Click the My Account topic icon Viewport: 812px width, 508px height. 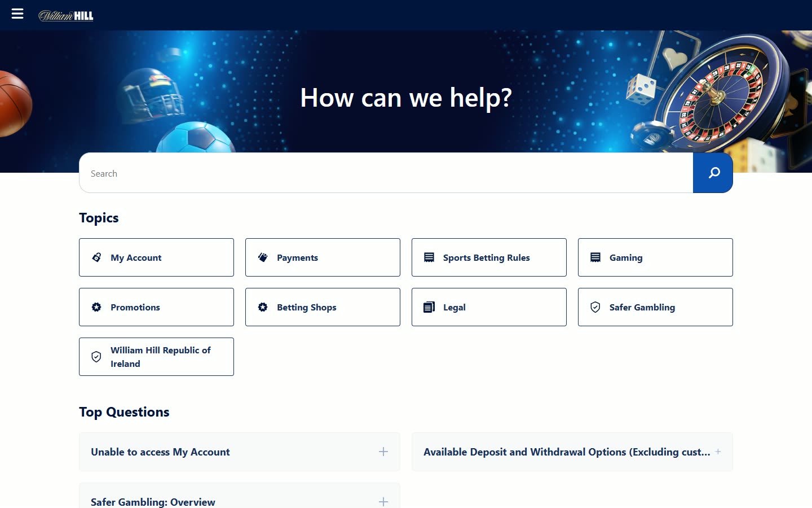(x=96, y=257)
